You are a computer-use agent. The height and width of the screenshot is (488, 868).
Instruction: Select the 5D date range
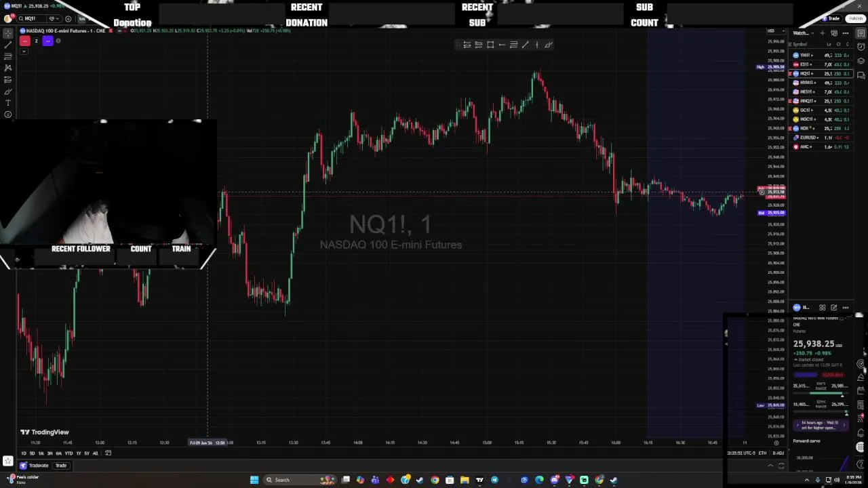pyautogui.click(x=32, y=453)
